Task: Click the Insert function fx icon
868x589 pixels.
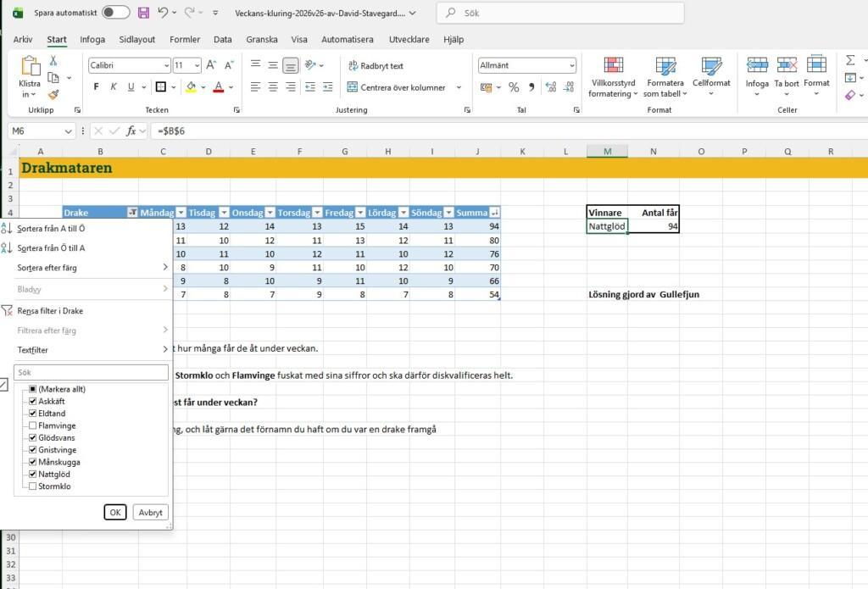Action: click(x=131, y=131)
